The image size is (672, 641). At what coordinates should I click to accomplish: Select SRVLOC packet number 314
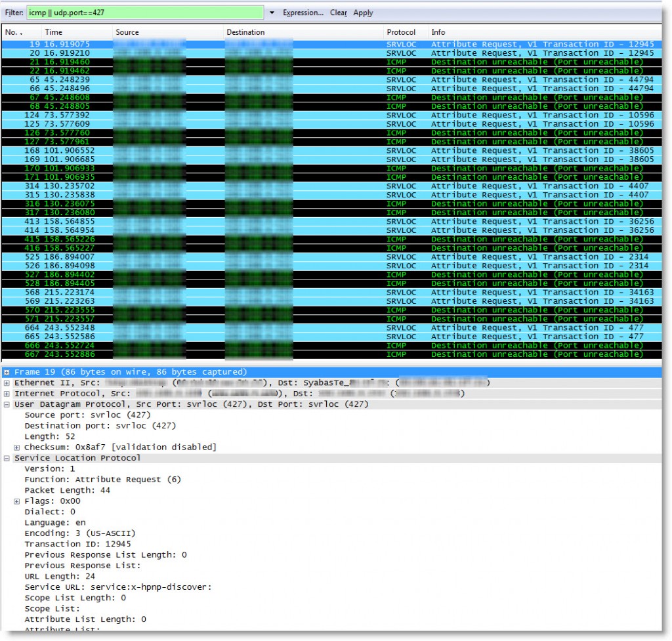[331, 186]
